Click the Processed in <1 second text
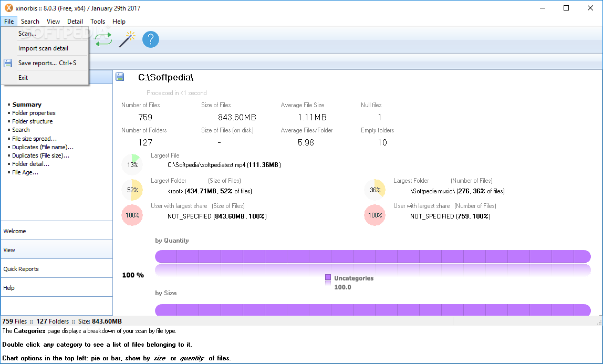Viewport: 603px width, 364px height. [176, 93]
